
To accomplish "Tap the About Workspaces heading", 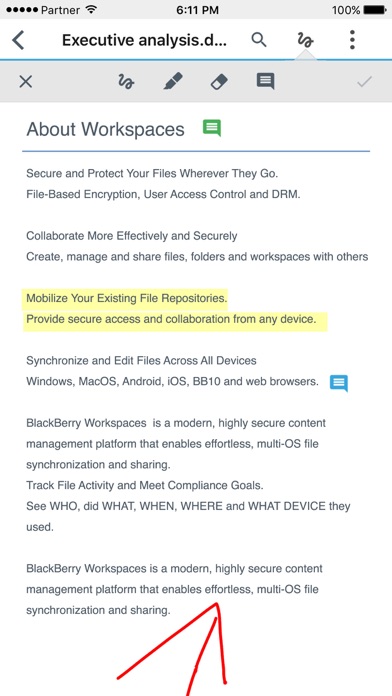I will (106, 130).
